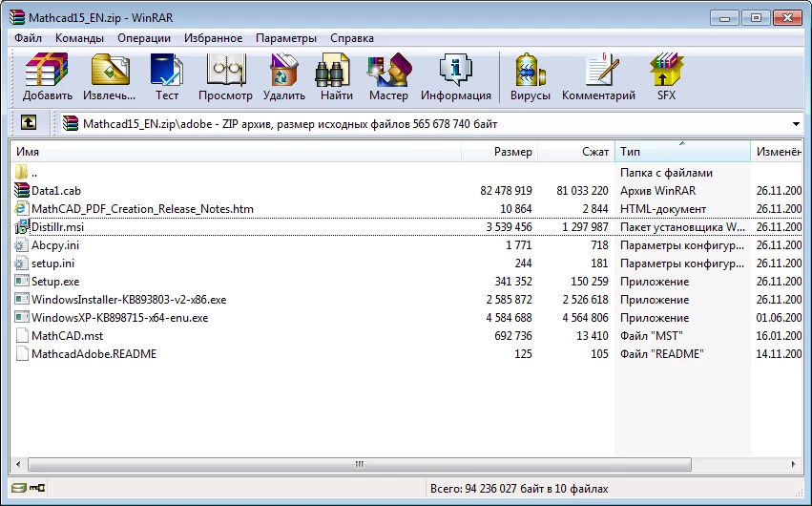Image resolution: width=812 pixels, height=506 pixels.
Task: Click the type cell Файл "README"
Action: pyautogui.click(x=662, y=354)
